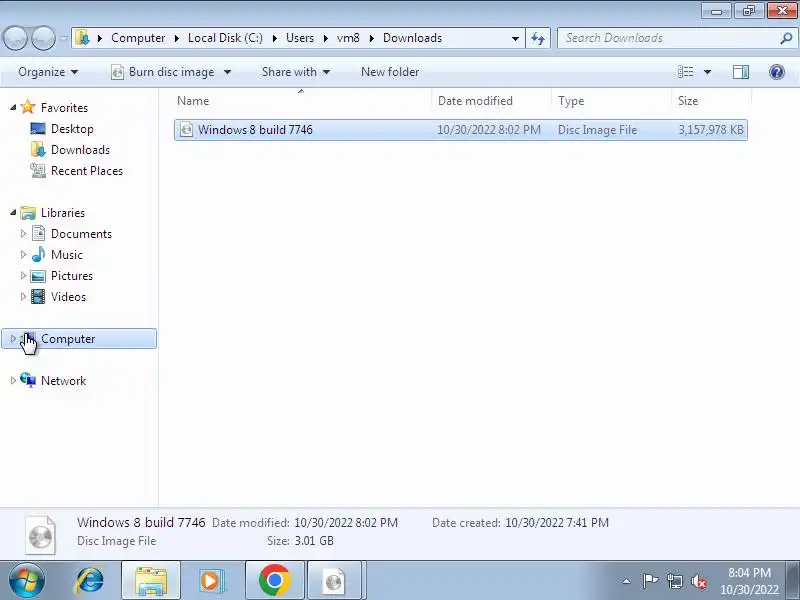
Task: Click the disc image burner taskbar button
Action: tap(335, 581)
